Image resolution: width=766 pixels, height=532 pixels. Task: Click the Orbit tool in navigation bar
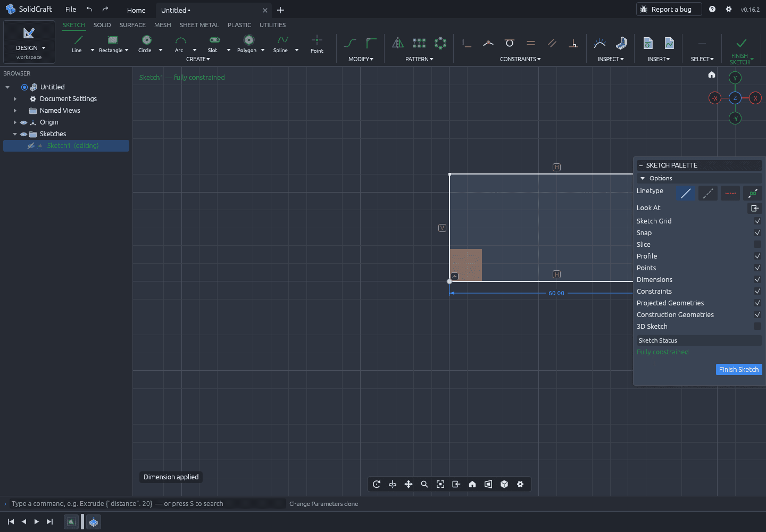click(x=377, y=484)
